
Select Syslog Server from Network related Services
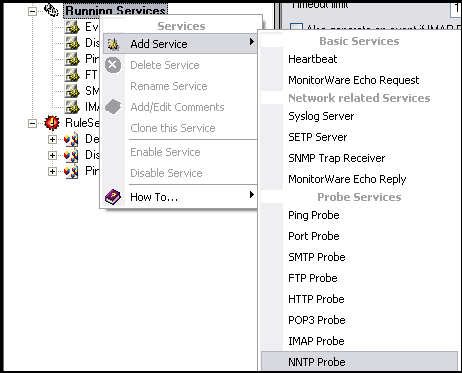pyautogui.click(x=359, y=116)
